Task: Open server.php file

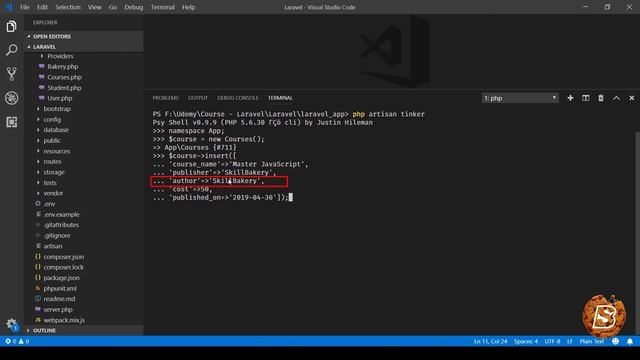Action: (58, 309)
